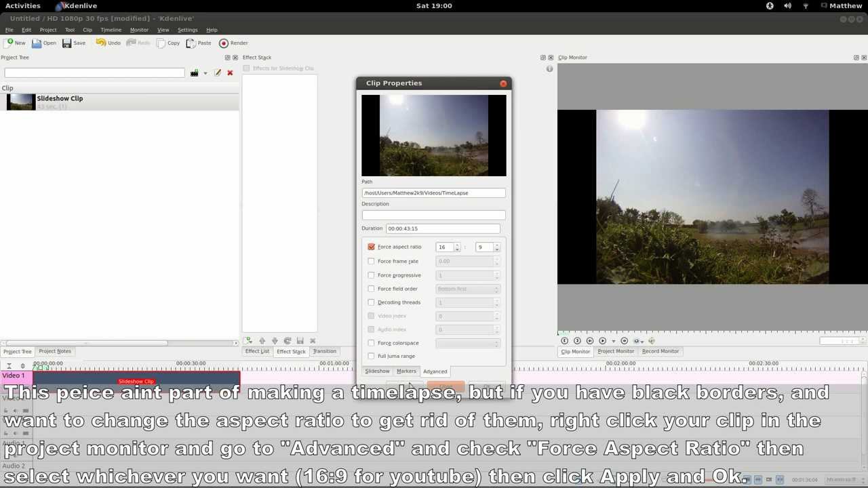868x488 pixels.
Task: Open the Add Clip dropdown arrow
Action: click(x=205, y=73)
